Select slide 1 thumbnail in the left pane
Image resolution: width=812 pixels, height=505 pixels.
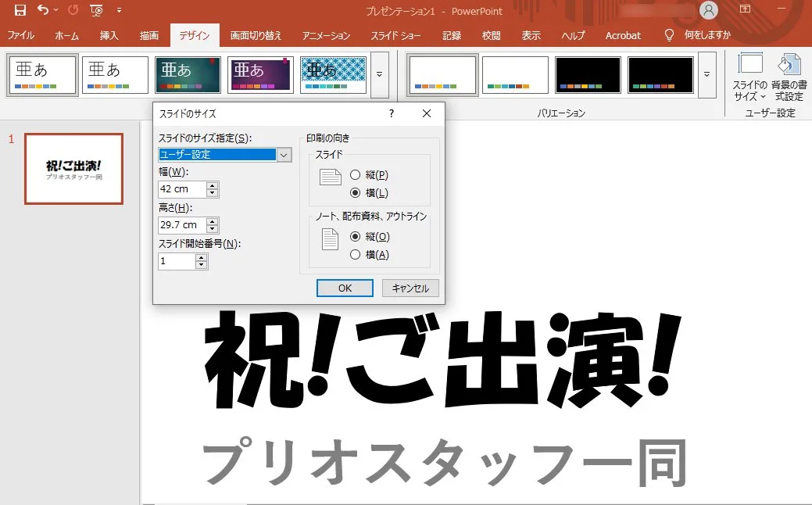(73, 169)
